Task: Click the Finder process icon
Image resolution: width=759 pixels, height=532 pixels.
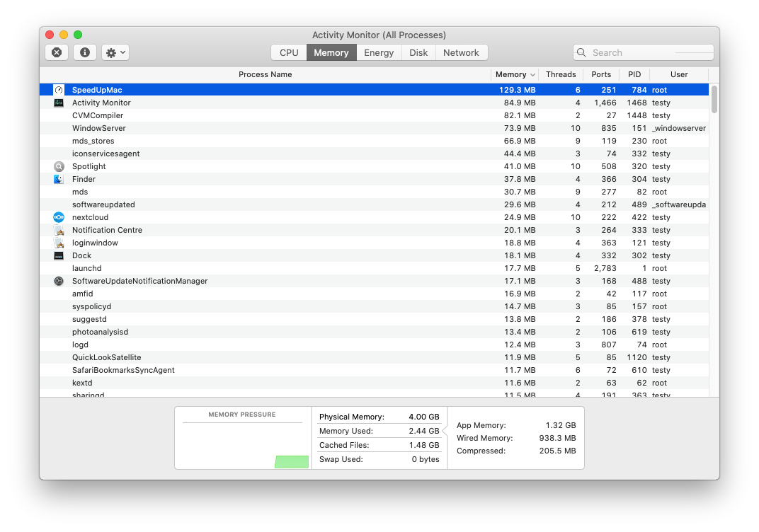Action: pyautogui.click(x=59, y=179)
